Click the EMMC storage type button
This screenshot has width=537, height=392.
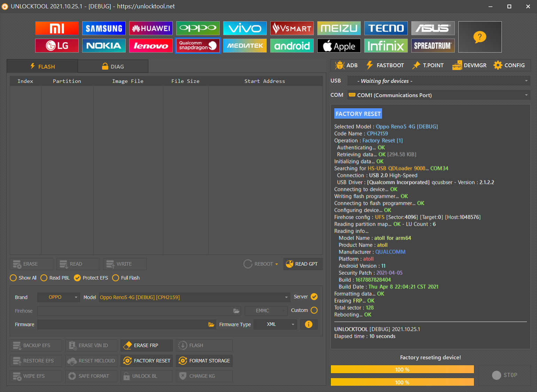[x=266, y=311]
